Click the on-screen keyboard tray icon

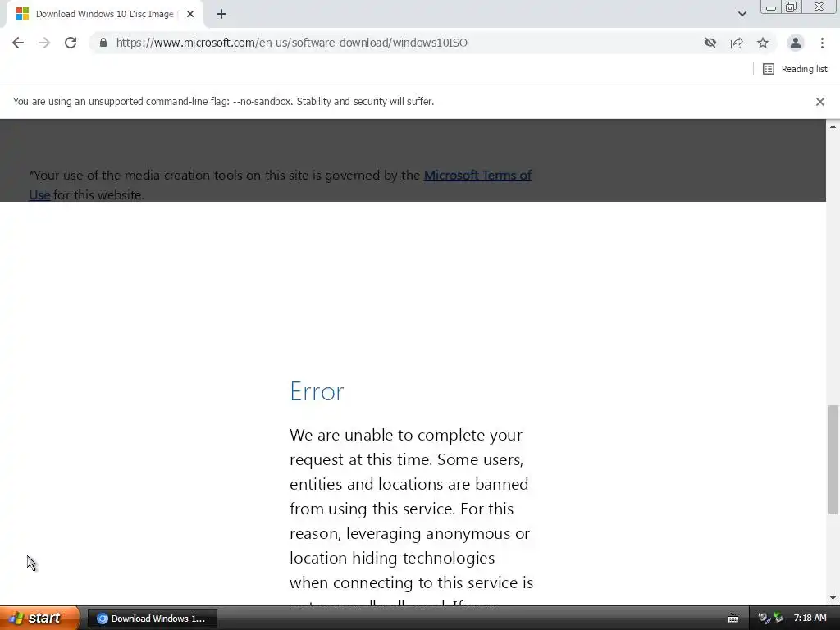pyautogui.click(x=733, y=619)
